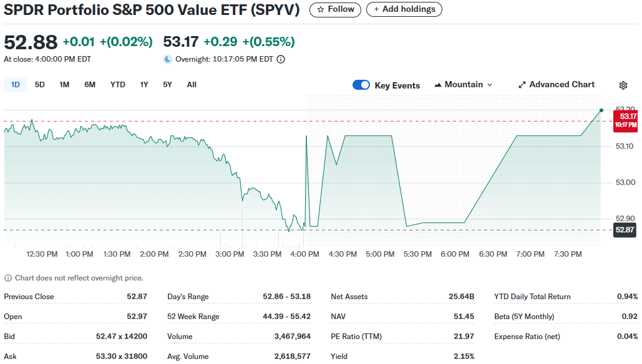Click the Day's Range value 52.86 - 53.18
The image size is (642, 364).
pyautogui.click(x=286, y=297)
